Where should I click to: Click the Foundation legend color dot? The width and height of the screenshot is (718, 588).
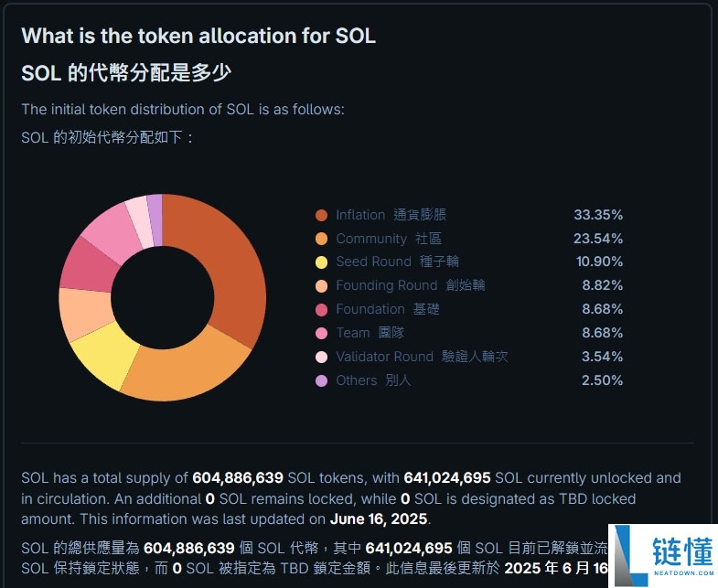[321, 310]
